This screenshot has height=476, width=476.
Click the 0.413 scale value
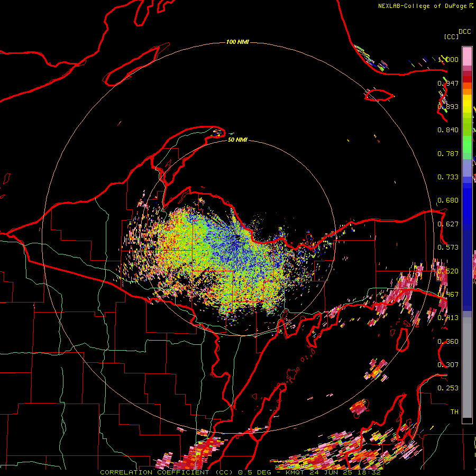coord(448,318)
